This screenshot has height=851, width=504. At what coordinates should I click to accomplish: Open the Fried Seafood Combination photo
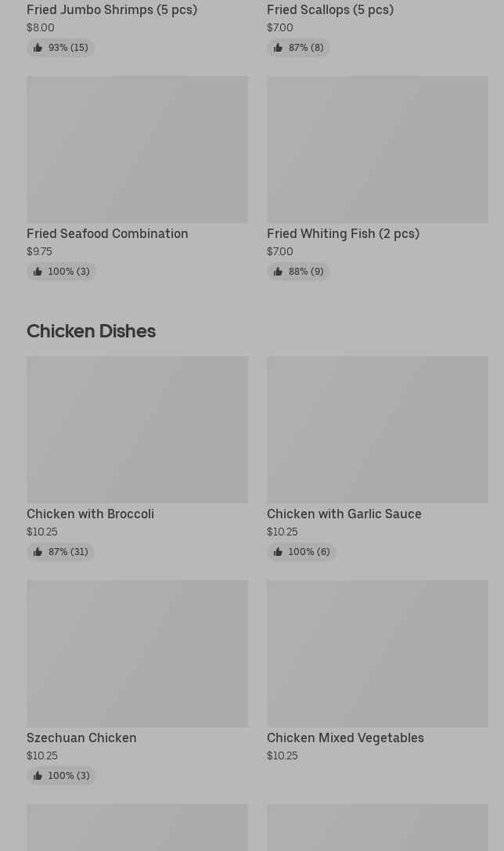pos(137,150)
